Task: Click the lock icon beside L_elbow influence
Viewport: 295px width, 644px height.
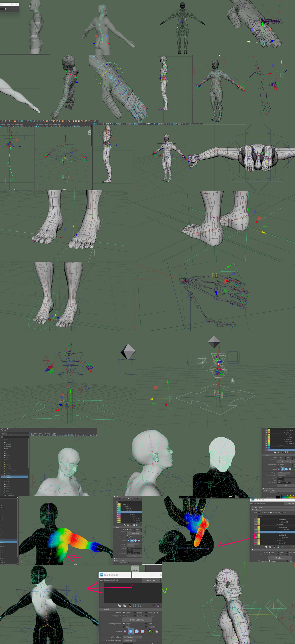Action: (x=117, y=515)
